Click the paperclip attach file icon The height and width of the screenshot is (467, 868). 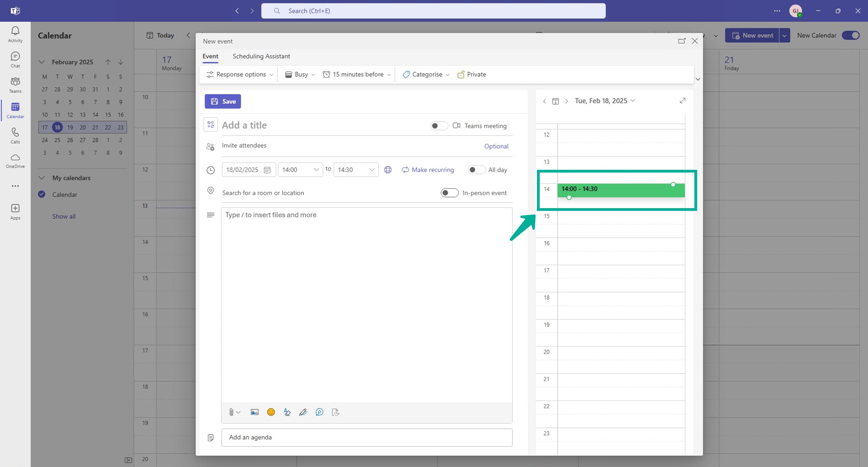click(x=231, y=412)
